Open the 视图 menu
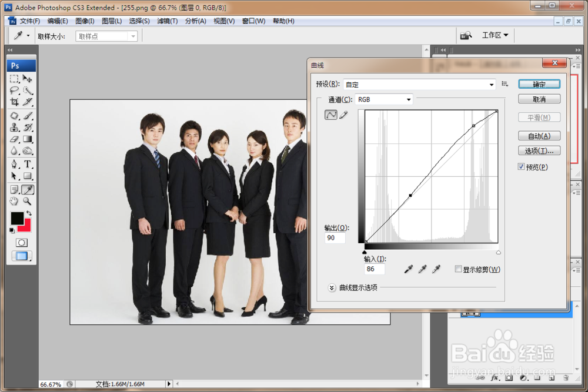 pyautogui.click(x=224, y=21)
